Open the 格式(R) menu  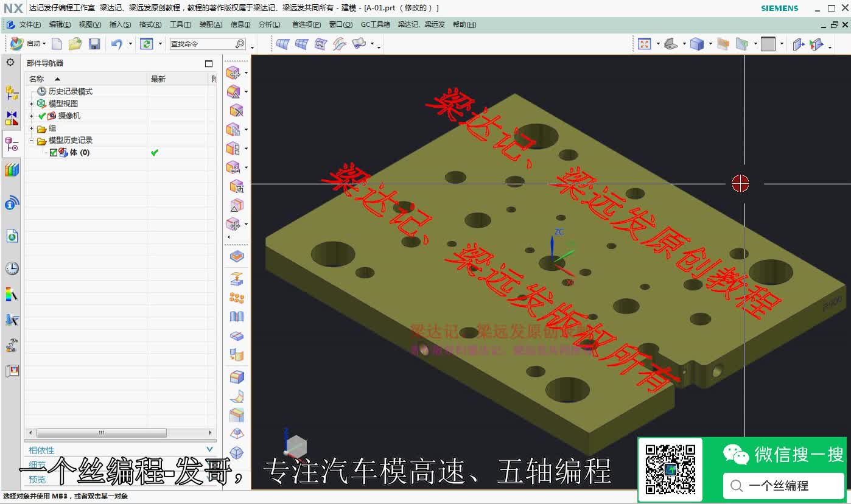tap(150, 25)
